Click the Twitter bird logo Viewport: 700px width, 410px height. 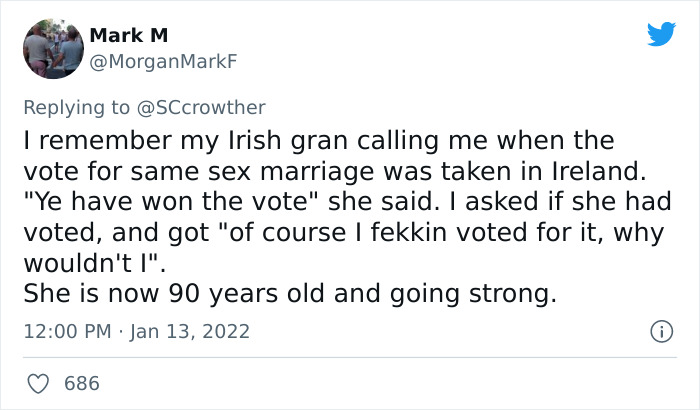[661, 34]
